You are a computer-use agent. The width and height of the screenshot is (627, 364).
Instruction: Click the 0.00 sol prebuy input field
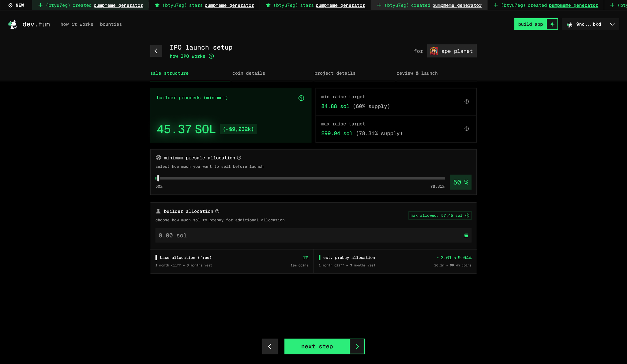(306, 235)
